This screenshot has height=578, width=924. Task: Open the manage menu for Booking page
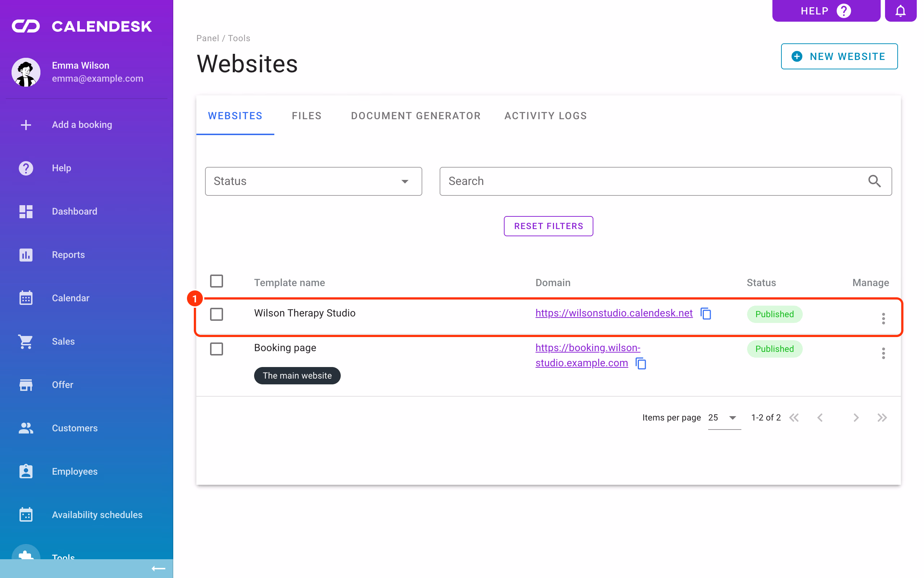coord(883,353)
